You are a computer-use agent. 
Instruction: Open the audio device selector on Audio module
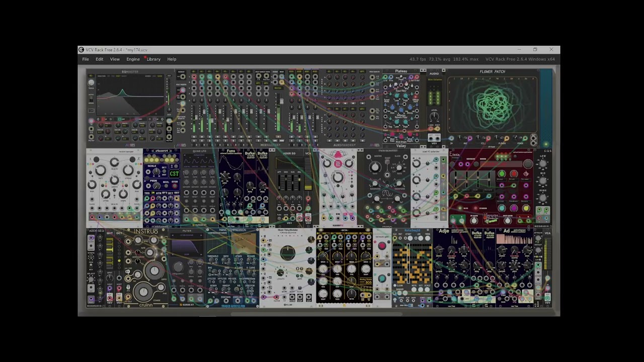click(434, 79)
